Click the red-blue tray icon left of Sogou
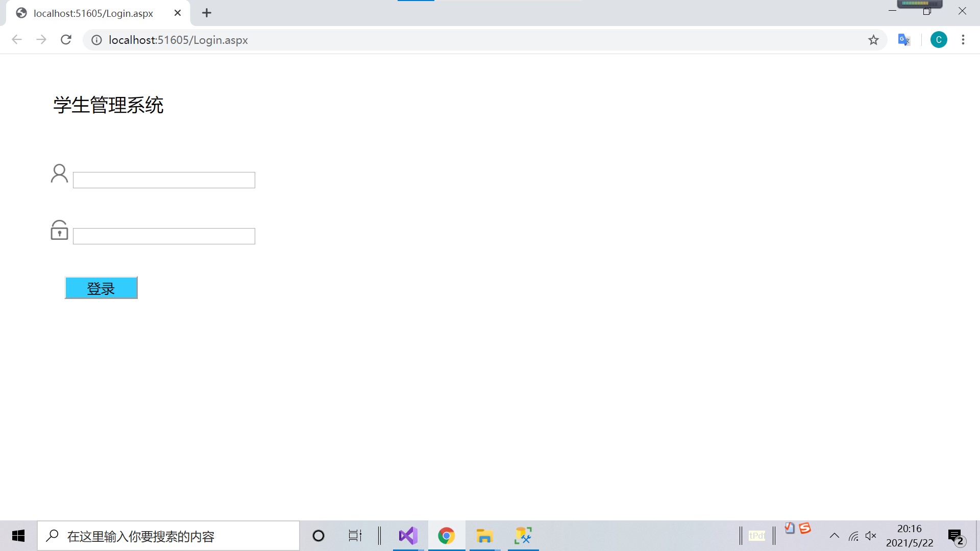This screenshot has width=980, height=551. (790, 528)
